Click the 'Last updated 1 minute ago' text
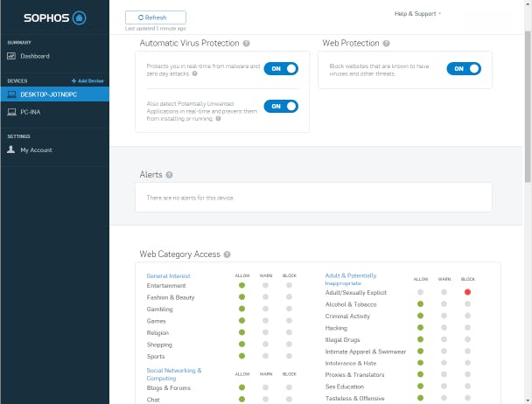The image size is (532, 404). [x=156, y=29]
